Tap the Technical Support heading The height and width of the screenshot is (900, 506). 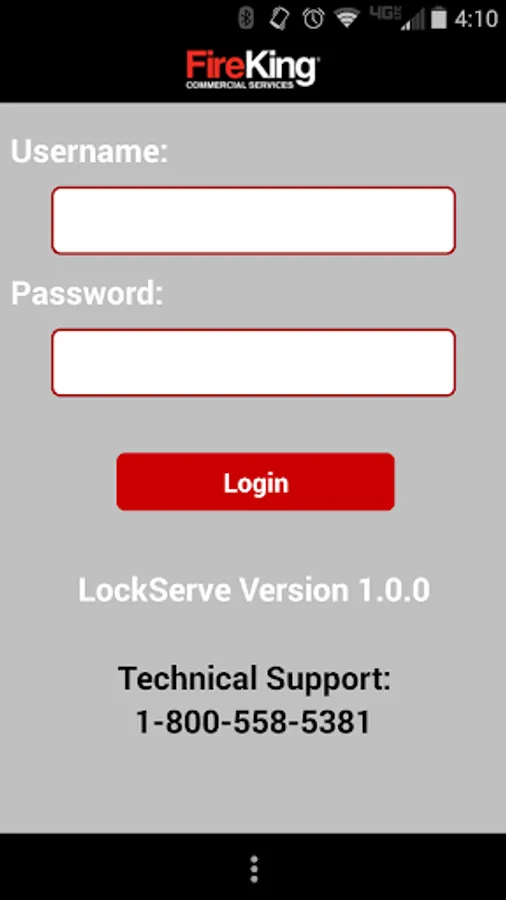coord(254,678)
